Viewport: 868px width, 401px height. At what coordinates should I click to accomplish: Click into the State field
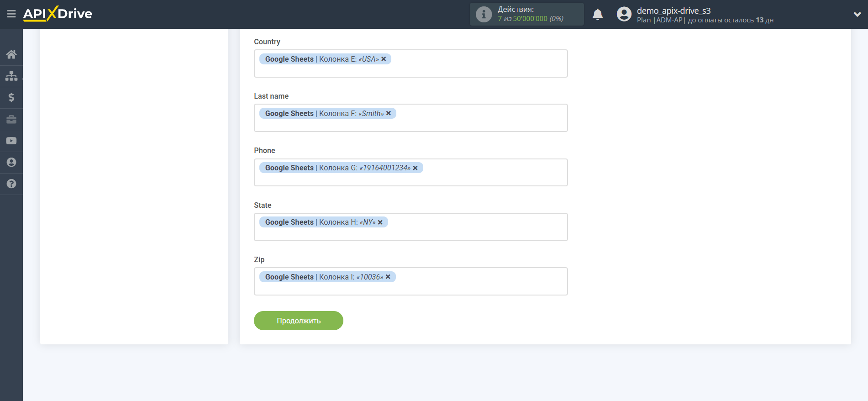click(x=411, y=227)
